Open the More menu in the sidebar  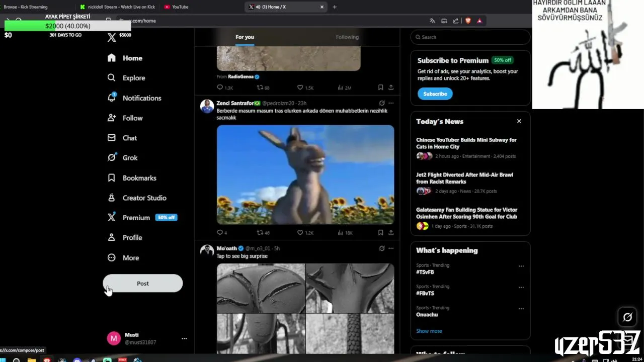point(123,258)
